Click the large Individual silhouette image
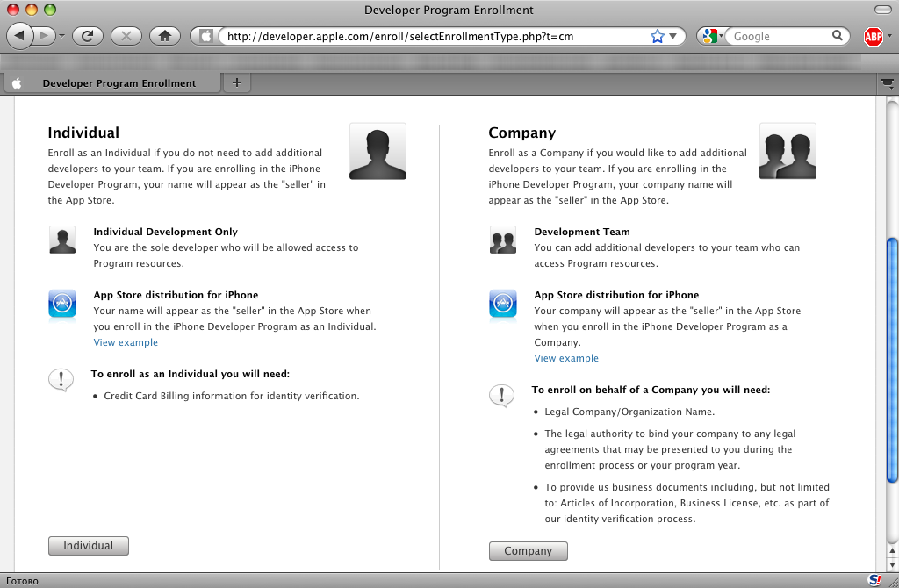 [378, 151]
